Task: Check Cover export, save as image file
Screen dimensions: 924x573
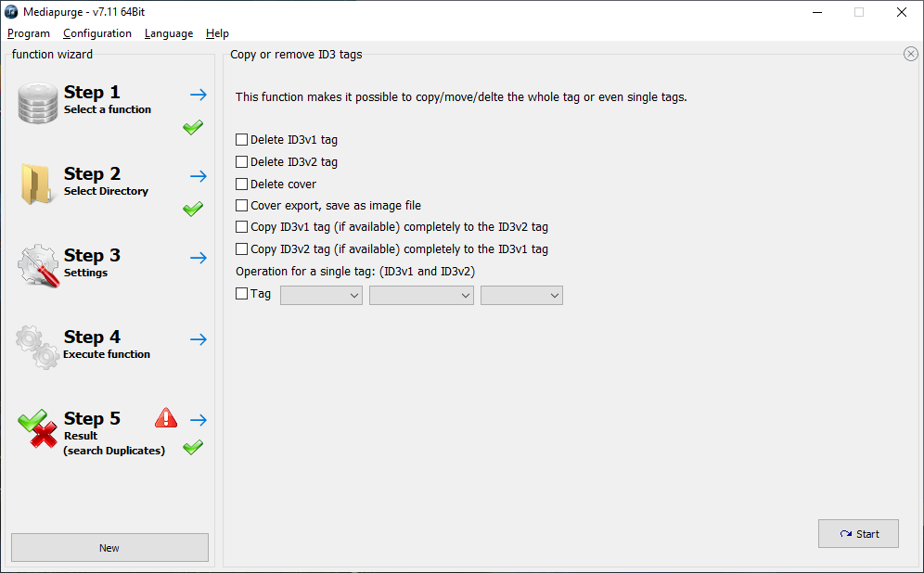Action: click(x=241, y=206)
